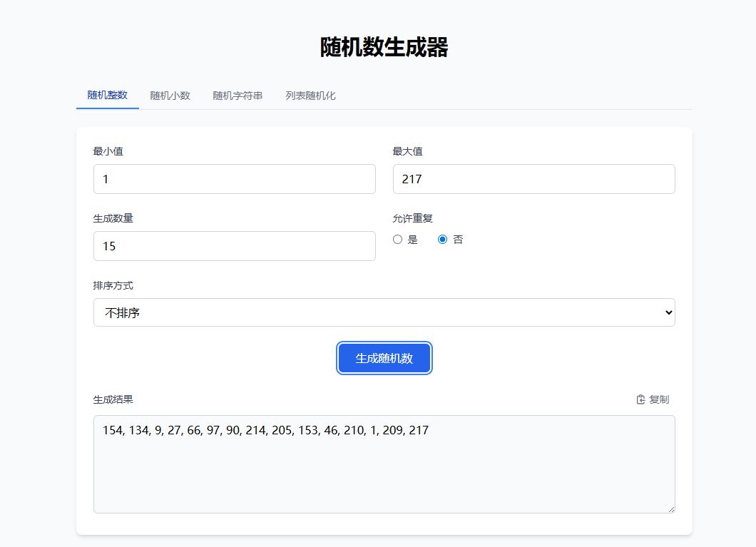Click the 允许重复 label text

pos(412,218)
